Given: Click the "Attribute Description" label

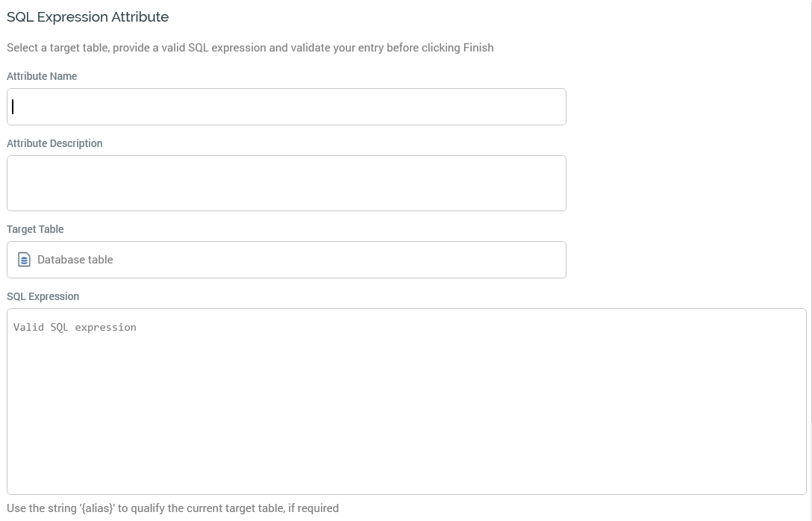Looking at the screenshot, I should tap(54, 143).
